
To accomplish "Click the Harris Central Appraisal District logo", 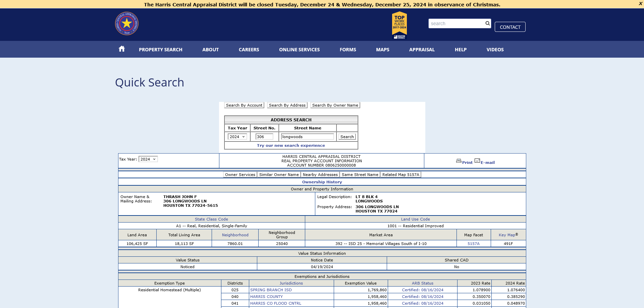I will (127, 23).
